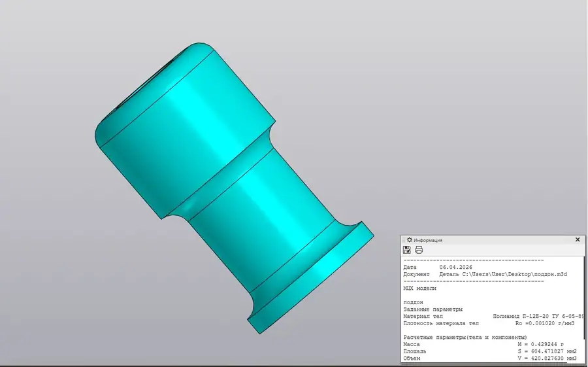Click the 'Объем' label
588x367 pixels.
coord(412,358)
